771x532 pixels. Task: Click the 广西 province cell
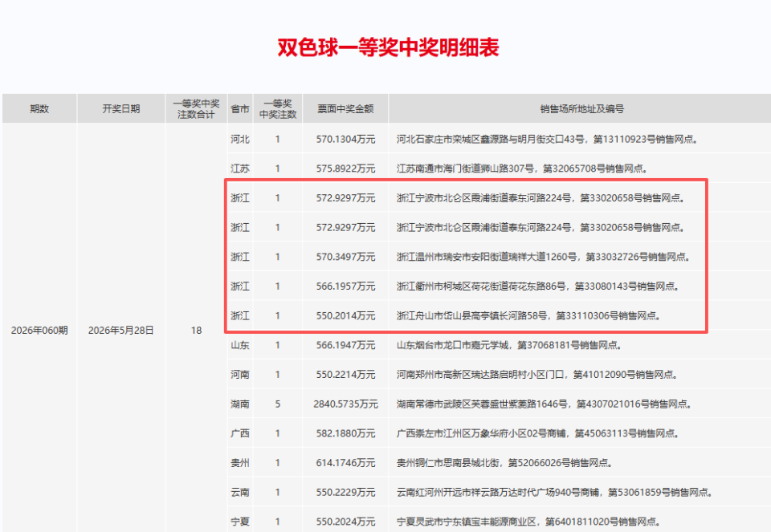coord(240,433)
